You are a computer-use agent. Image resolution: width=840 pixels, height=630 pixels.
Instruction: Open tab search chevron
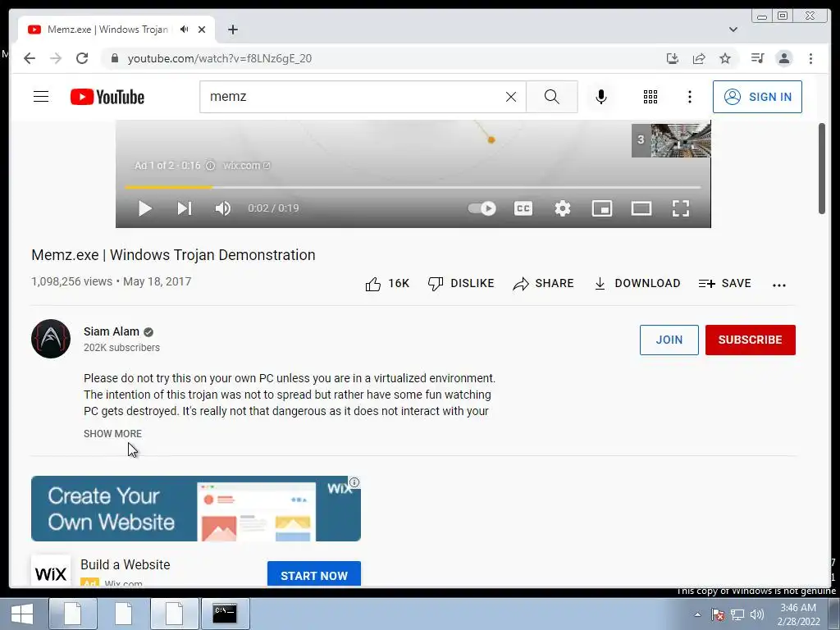(x=733, y=30)
